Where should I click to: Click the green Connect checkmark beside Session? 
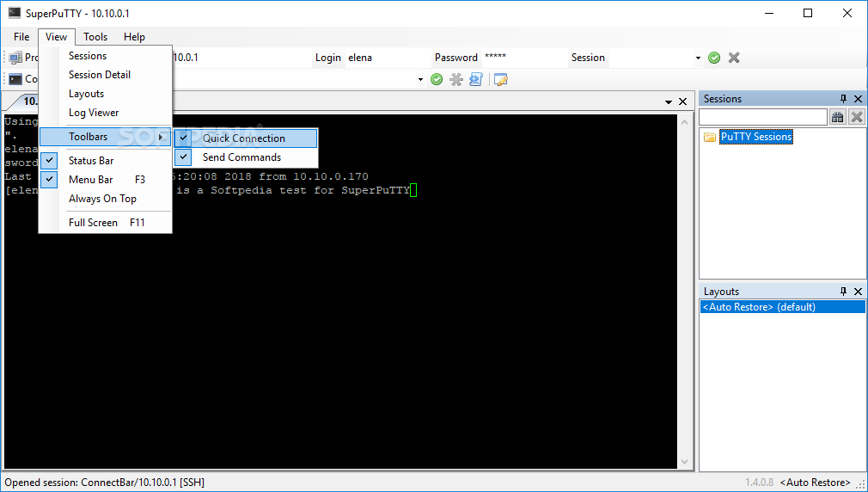point(714,58)
